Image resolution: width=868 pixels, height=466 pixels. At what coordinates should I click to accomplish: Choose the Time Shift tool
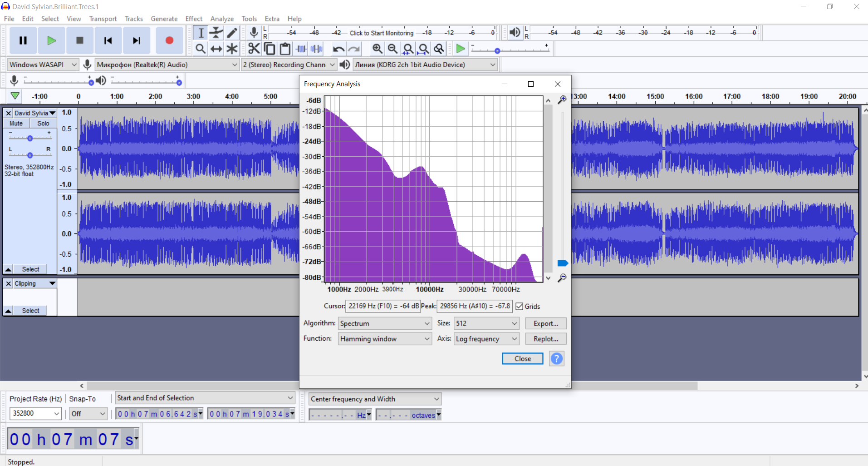click(x=216, y=49)
